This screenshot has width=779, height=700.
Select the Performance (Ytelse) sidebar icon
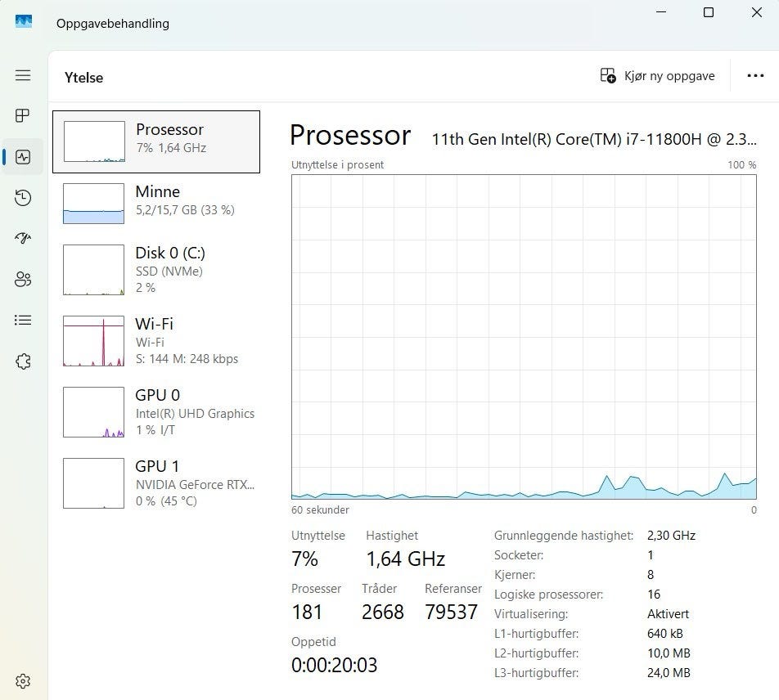coord(23,157)
